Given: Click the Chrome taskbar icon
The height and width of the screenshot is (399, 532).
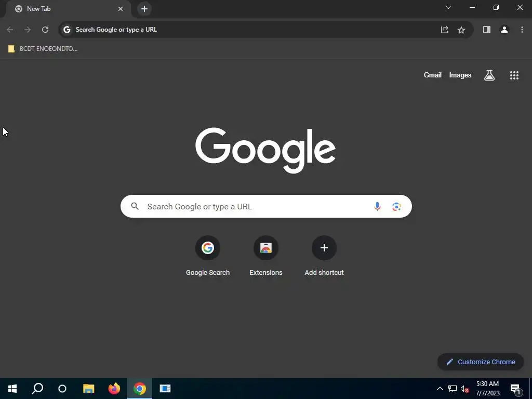Looking at the screenshot, I should pos(139,389).
